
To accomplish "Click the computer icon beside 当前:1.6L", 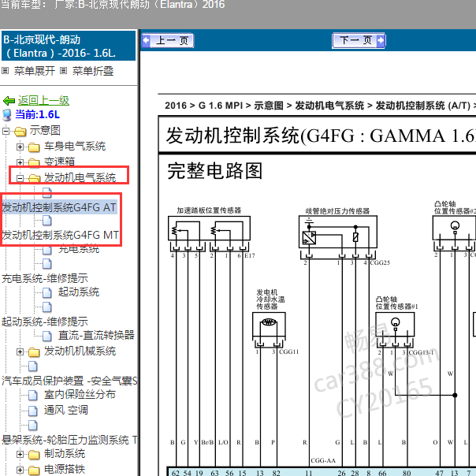I will [x=6, y=115].
